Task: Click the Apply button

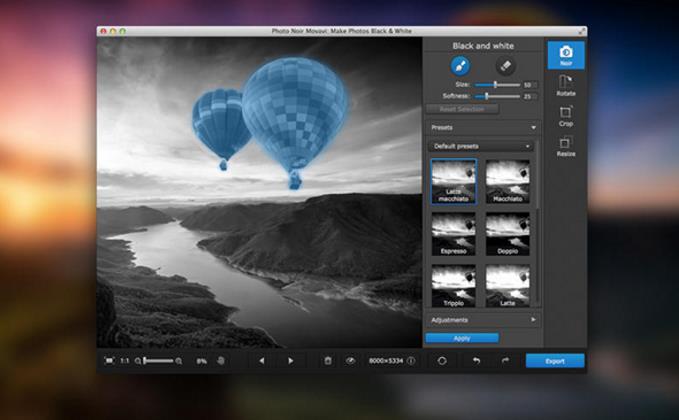Action: [462, 338]
